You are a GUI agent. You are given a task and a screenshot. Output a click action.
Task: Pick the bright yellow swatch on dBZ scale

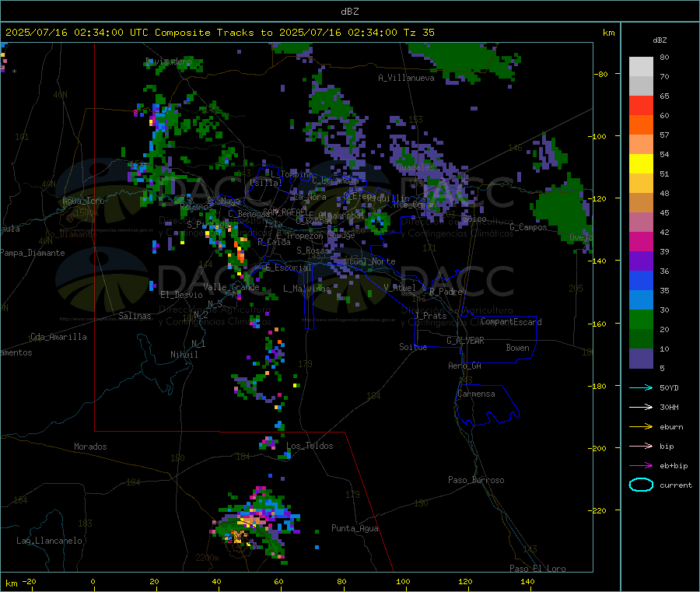(641, 164)
